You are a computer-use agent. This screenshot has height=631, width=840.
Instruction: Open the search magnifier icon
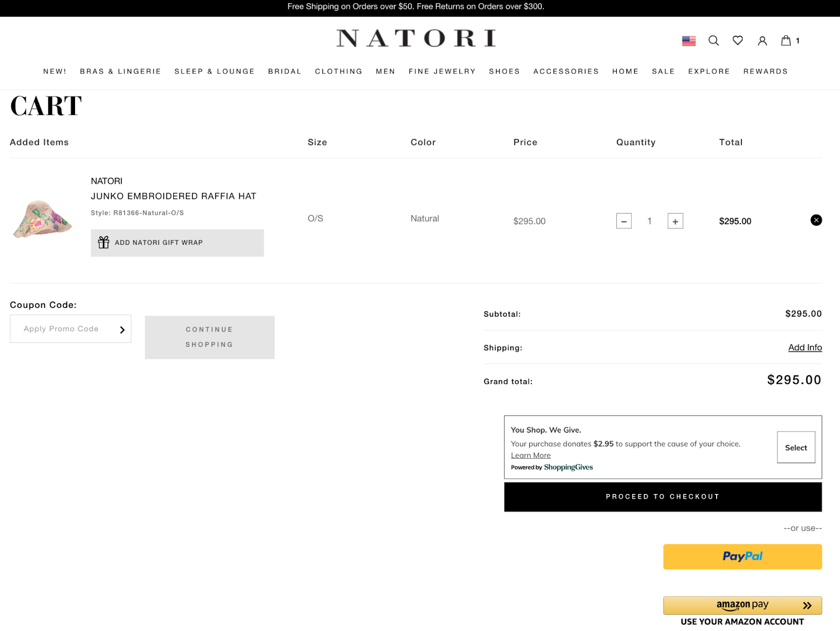713,40
